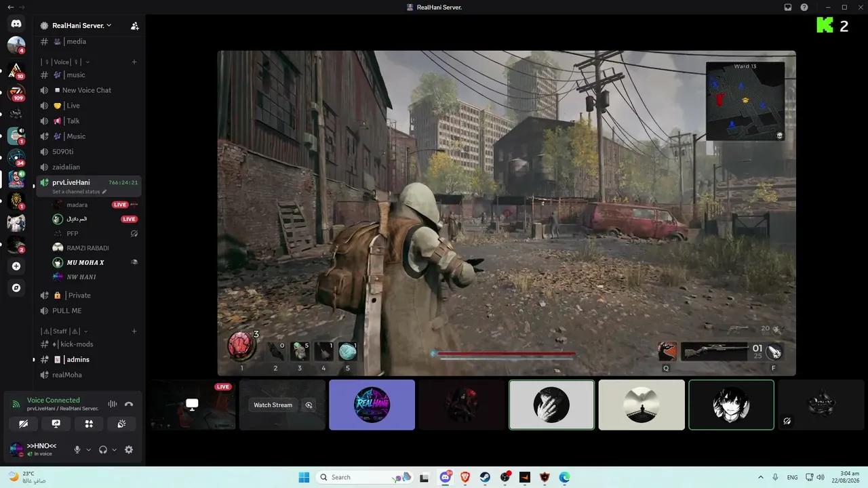
Task: Select the prvLiveHani voice channel
Action: 89,186
